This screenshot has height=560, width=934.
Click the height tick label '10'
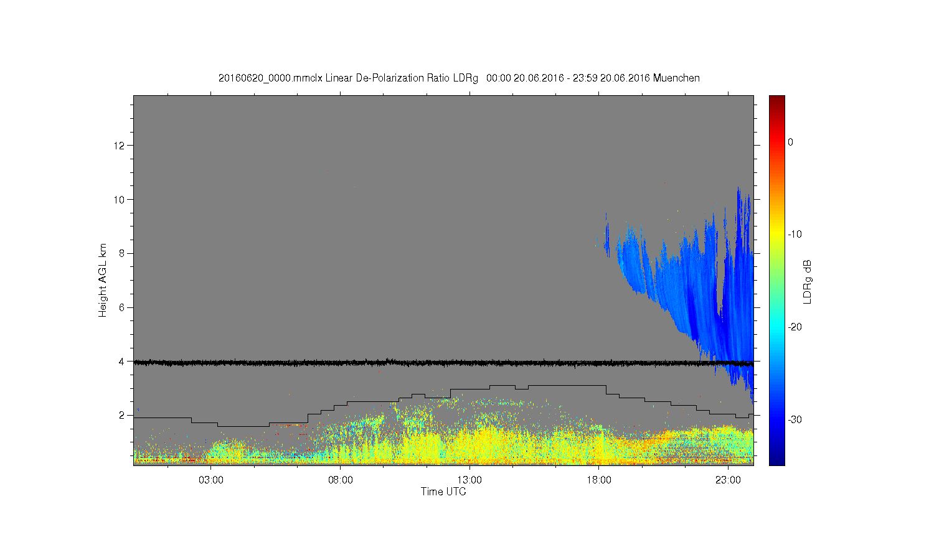(x=119, y=199)
